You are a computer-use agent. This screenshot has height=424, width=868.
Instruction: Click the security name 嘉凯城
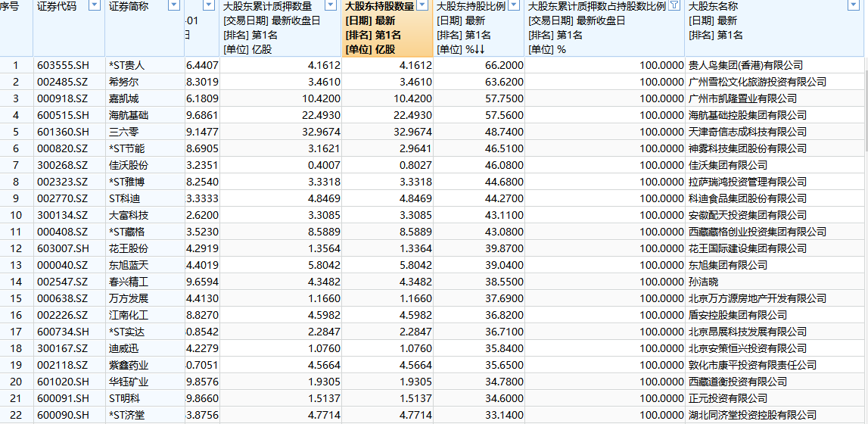(124, 98)
